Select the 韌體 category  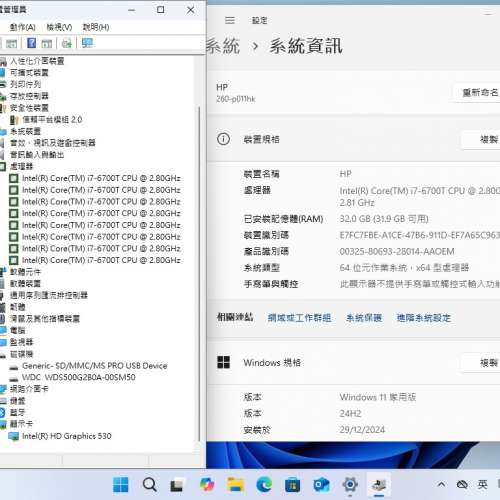click(18, 307)
